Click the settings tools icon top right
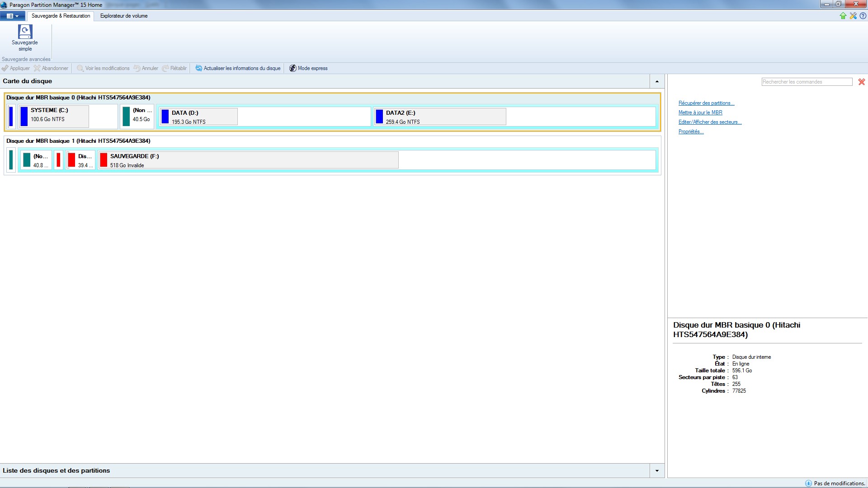The image size is (868, 488). pyautogui.click(x=853, y=16)
